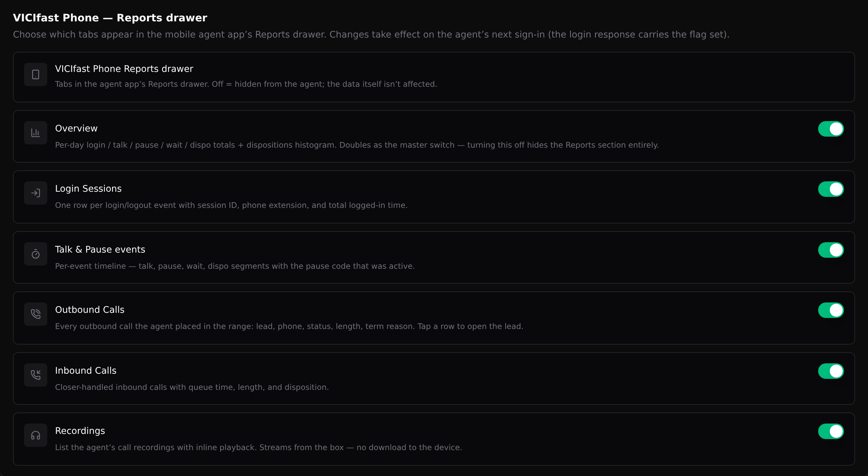Image resolution: width=868 pixels, height=476 pixels.
Task: Click the VICIfast Phone Reports drawer card title
Action: 124,69
